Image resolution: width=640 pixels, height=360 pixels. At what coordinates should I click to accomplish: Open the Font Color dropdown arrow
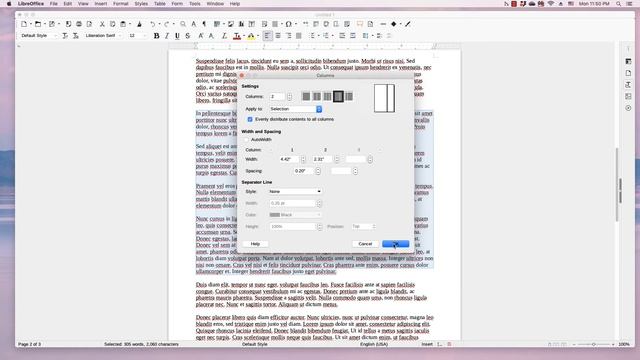coord(244,36)
